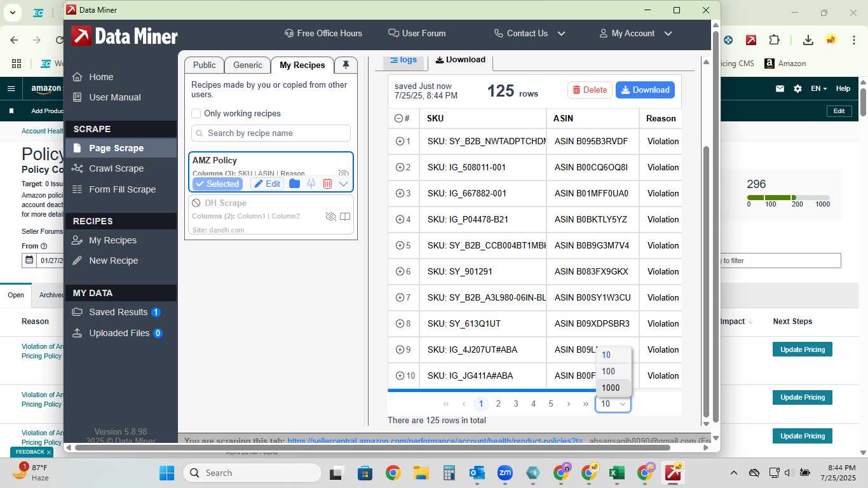Expand row 3 with plus icon
Viewport: 868px width, 488px height.
(x=400, y=193)
